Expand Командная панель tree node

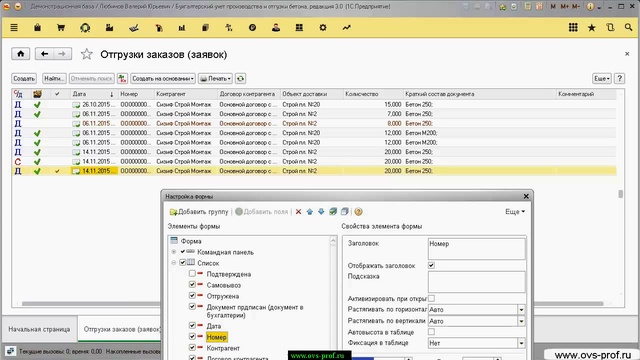(174, 252)
